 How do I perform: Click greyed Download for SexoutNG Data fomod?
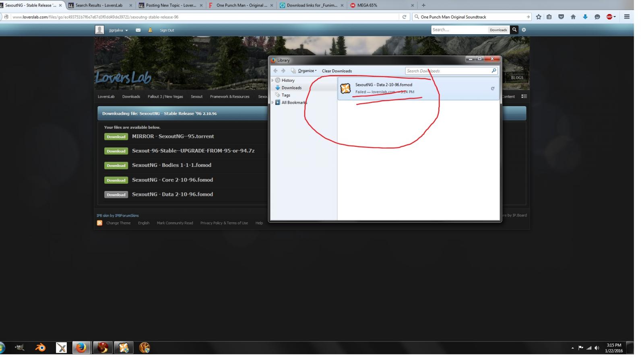coord(116,195)
